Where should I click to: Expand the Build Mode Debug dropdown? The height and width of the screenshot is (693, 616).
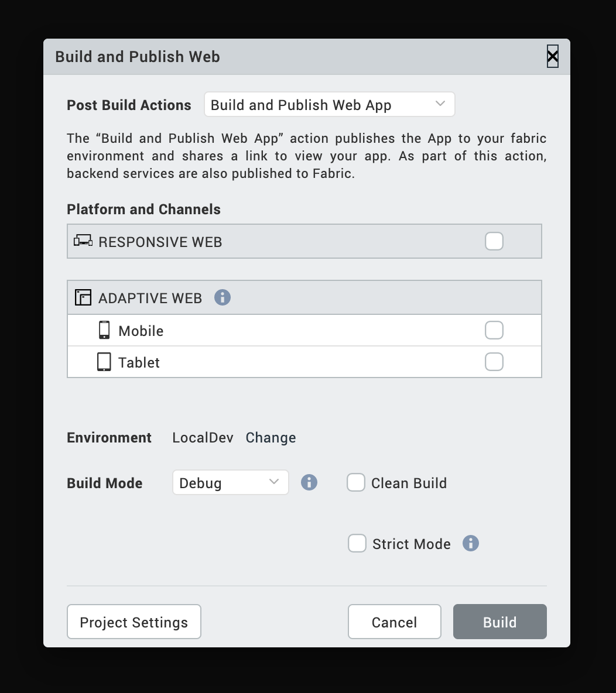coord(230,482)
